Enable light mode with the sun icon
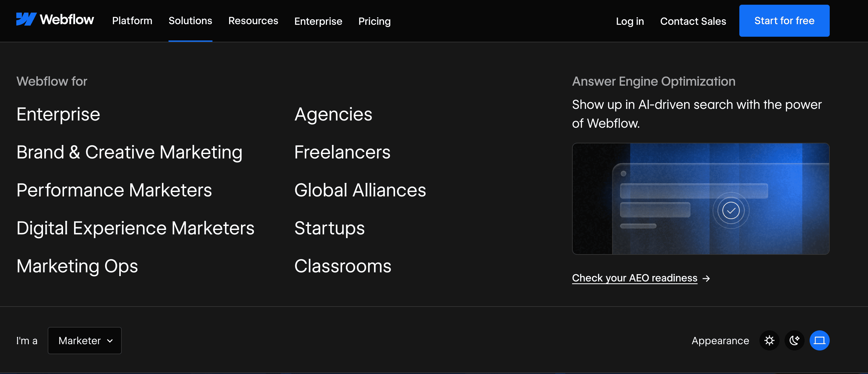 tap(769, 340)
